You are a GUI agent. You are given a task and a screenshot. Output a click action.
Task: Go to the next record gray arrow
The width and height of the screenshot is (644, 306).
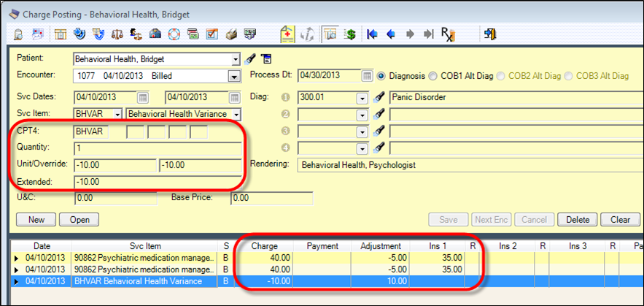click(409, 34)
